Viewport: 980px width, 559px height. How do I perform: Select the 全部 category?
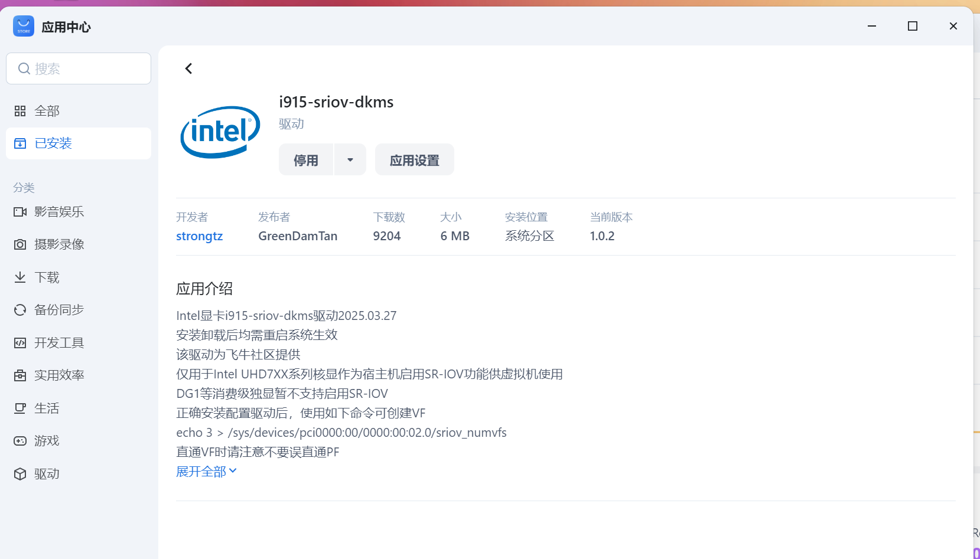point(79,111)
